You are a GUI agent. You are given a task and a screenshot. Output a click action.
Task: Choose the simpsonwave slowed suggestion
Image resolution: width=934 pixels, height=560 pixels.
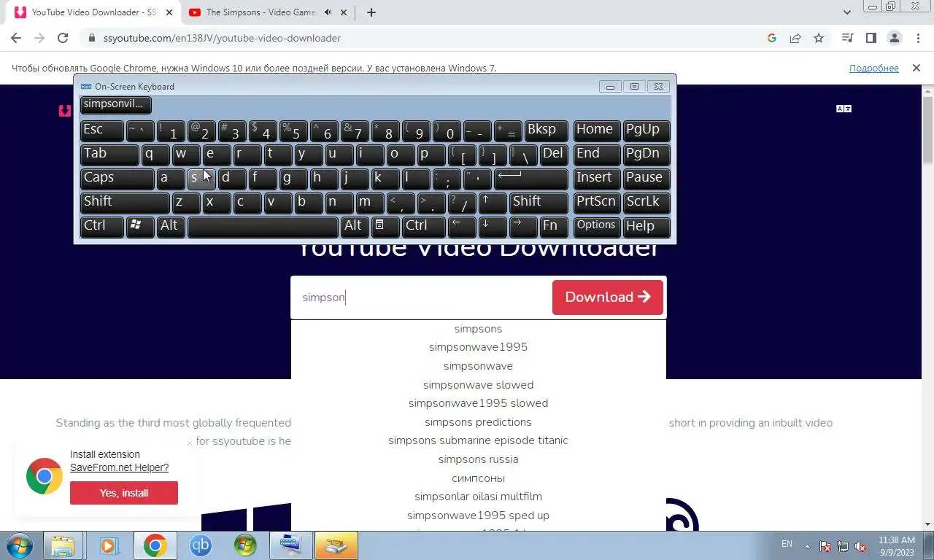click(478, 385)
